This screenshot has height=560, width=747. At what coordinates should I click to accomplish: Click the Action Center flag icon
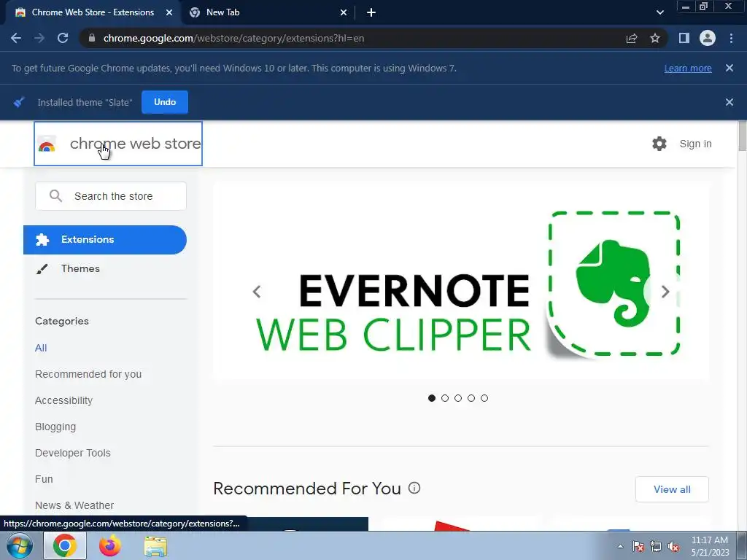coord(638,547)
